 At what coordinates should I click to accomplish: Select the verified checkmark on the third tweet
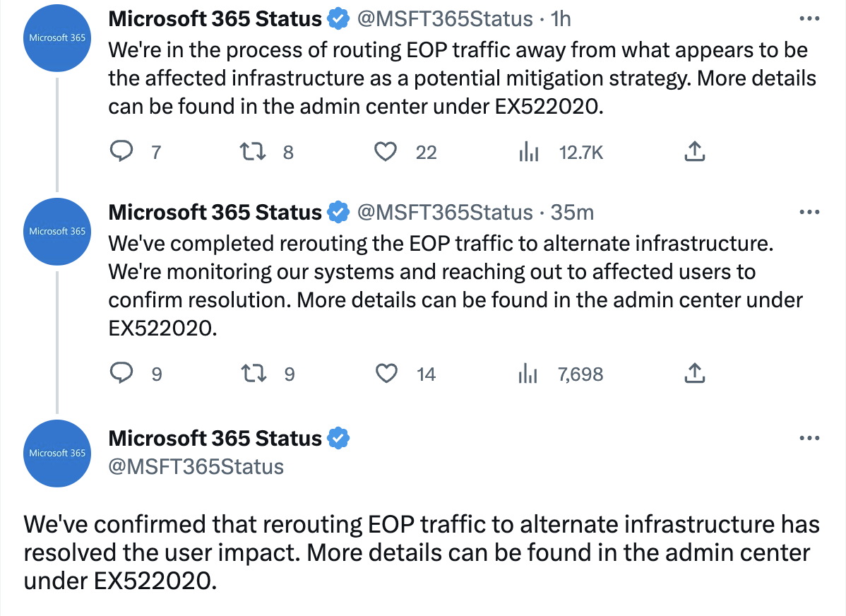point(338,438)
